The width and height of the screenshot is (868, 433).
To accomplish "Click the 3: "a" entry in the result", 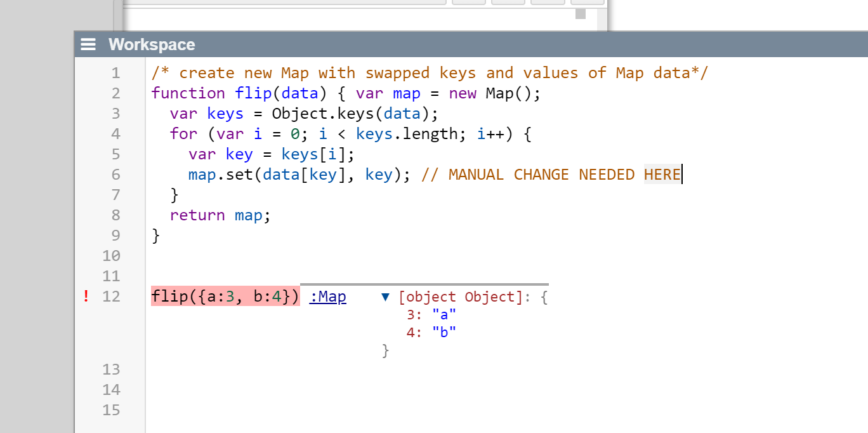I will click(x=431, y=314).
